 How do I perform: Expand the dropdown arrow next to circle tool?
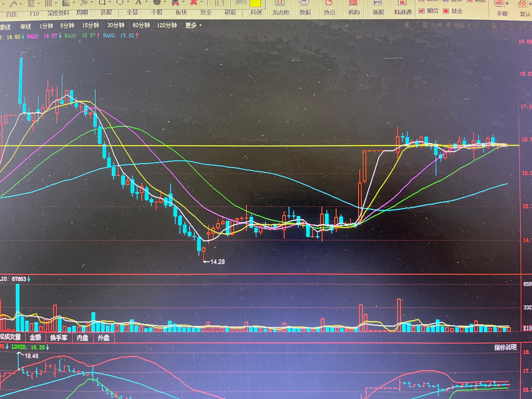click(128, 2)
